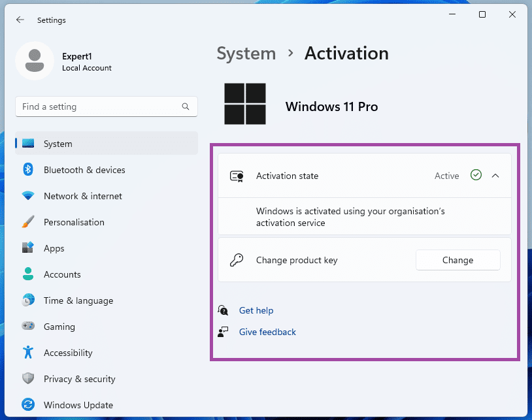Click the Network wifi icon
The height and width of the screenshot is (420, 532).
tap(28, 195)
